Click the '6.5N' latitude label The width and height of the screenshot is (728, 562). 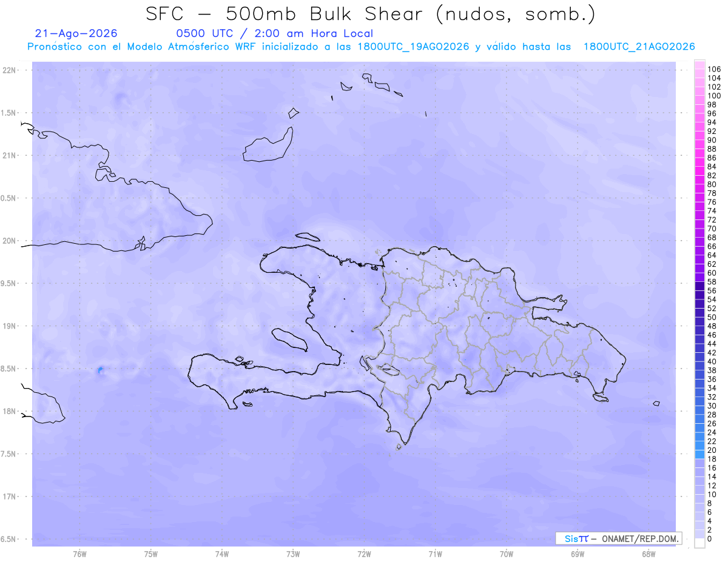9,539
